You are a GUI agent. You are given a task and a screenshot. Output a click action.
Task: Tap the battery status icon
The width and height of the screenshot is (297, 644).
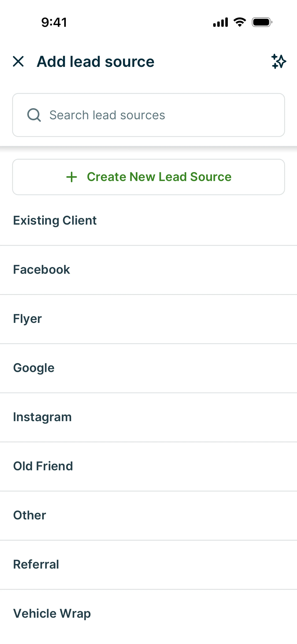[262, 22]
